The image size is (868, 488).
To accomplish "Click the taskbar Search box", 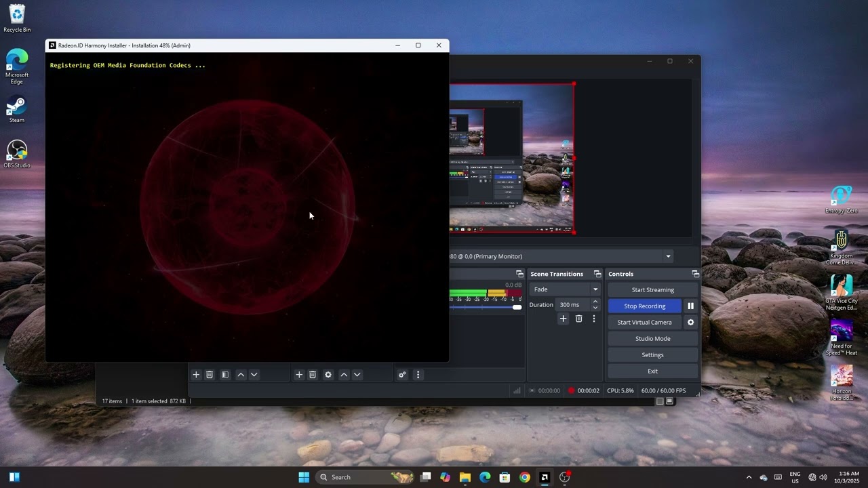I will (366, 477).
